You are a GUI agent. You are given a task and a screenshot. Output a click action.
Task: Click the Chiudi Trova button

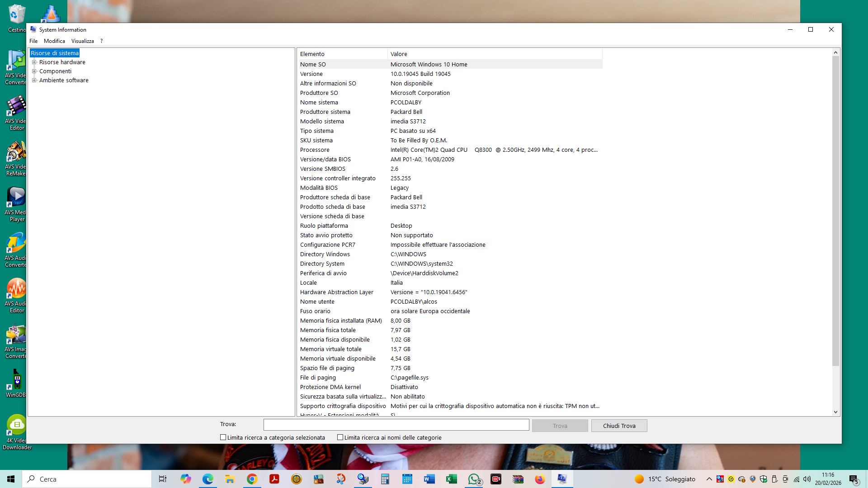619,426
